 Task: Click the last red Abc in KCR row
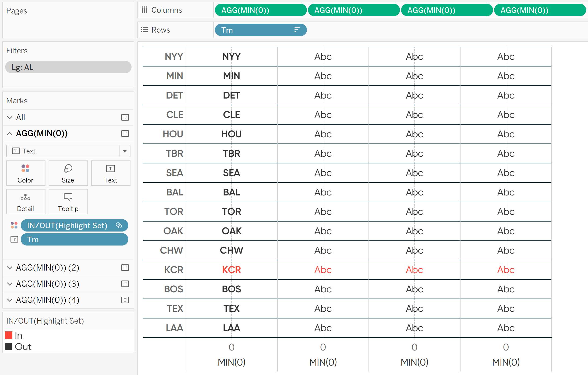(x=506, y=270)
